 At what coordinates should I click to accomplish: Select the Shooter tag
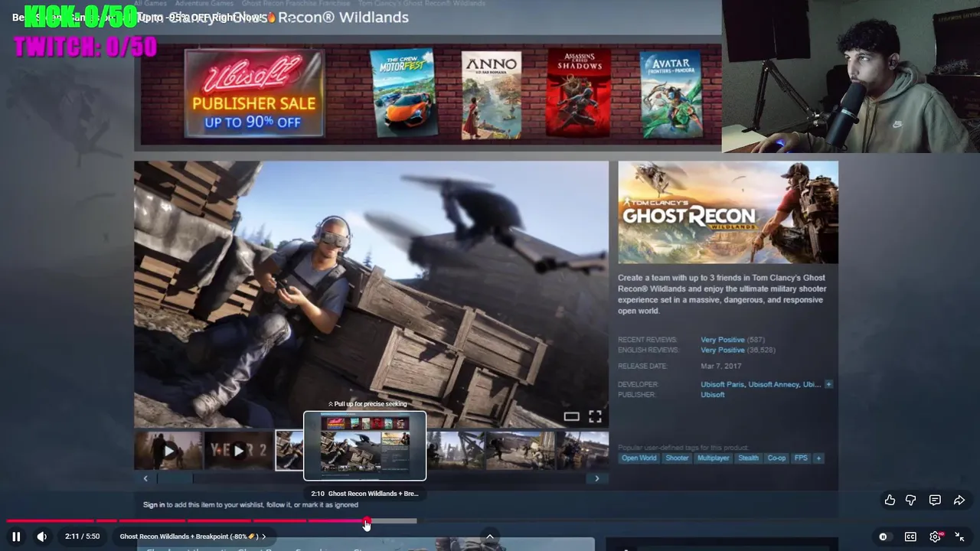tap(677, 458)
